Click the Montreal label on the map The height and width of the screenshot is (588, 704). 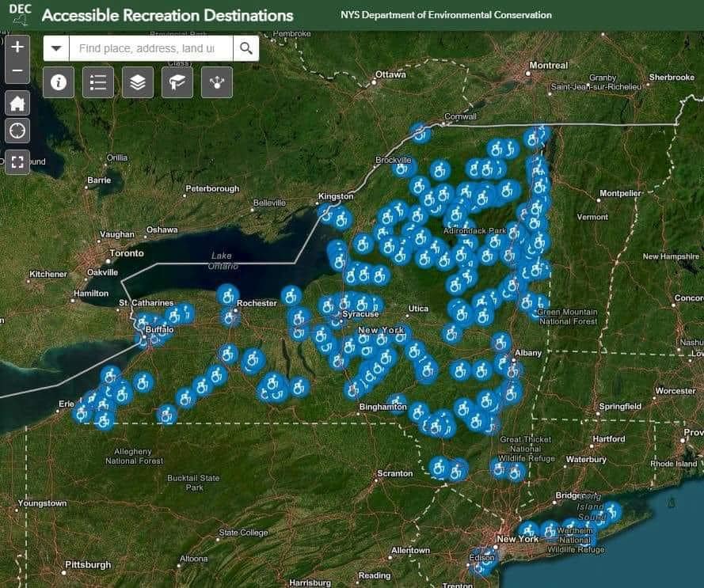(x=548, y=65)
